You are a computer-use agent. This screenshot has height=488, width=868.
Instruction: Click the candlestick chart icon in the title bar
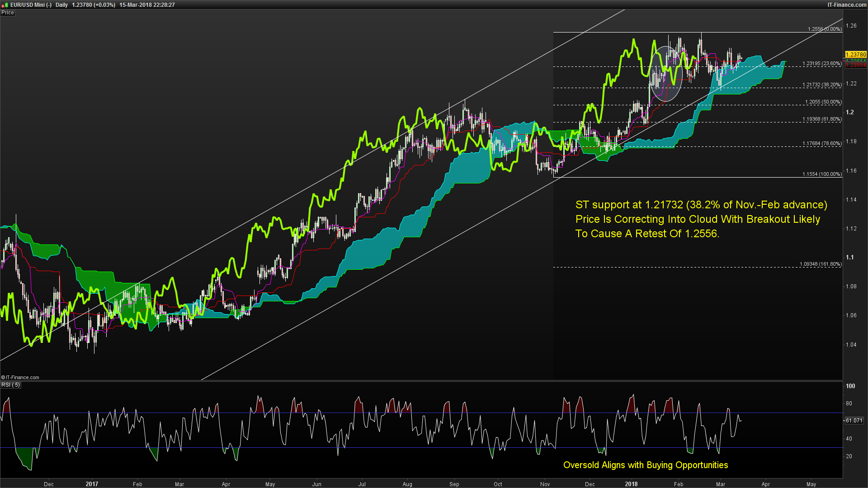(x=5, y=5)
